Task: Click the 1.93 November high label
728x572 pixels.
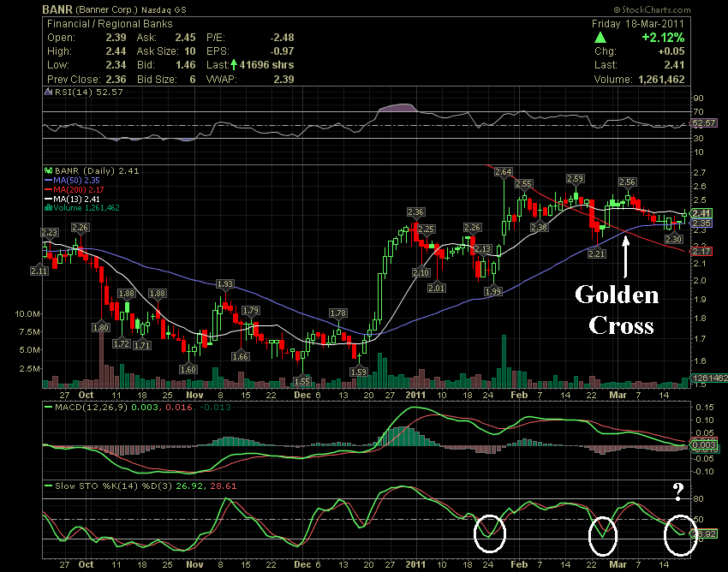Action: (x=225, y=283)
